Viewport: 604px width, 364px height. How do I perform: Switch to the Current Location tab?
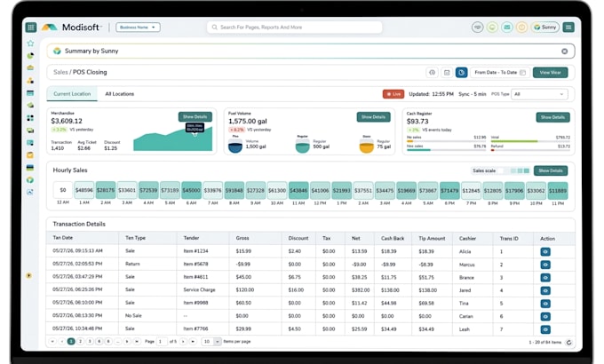[72, 94]
